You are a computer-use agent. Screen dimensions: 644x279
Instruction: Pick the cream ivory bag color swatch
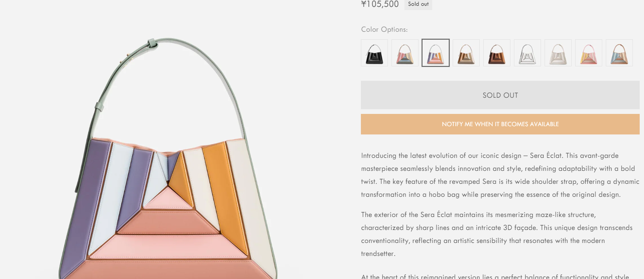pyautogui.click(x=558, y=53)
